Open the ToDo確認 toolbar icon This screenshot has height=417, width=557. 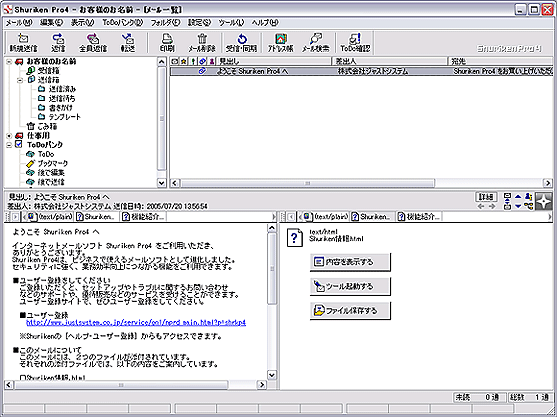coord(355,43)
